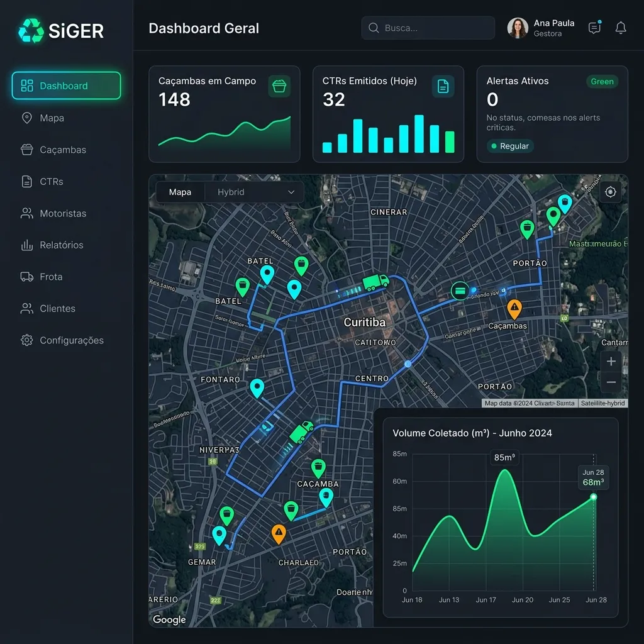Click the Google logo on the map
Viewport: 644px width, 644px height.
tap(169, 619)
